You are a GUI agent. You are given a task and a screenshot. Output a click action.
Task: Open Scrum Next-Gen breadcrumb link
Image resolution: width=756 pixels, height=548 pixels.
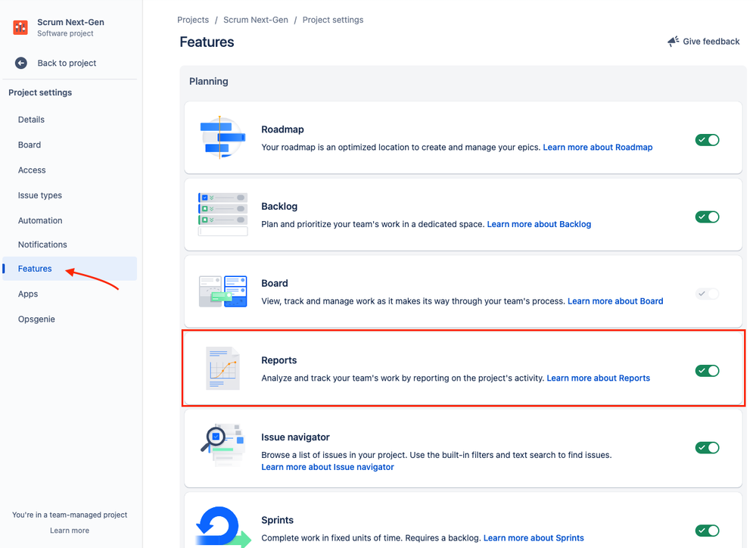click(256, 20)
